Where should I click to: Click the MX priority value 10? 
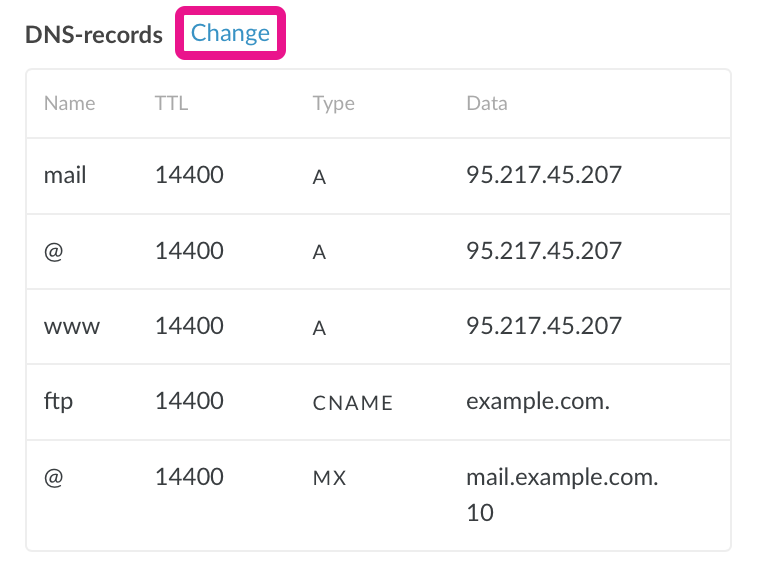click(x=480, y=513)
